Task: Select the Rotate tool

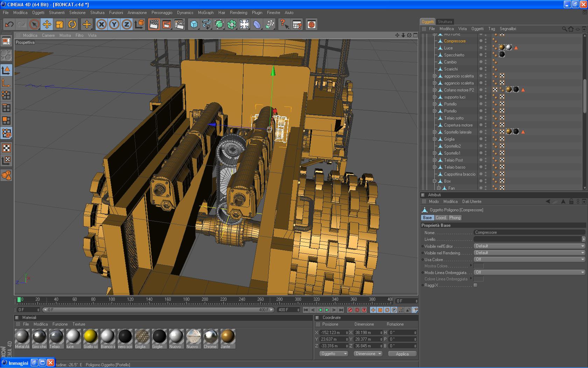Action: click(x=72, y=24)
